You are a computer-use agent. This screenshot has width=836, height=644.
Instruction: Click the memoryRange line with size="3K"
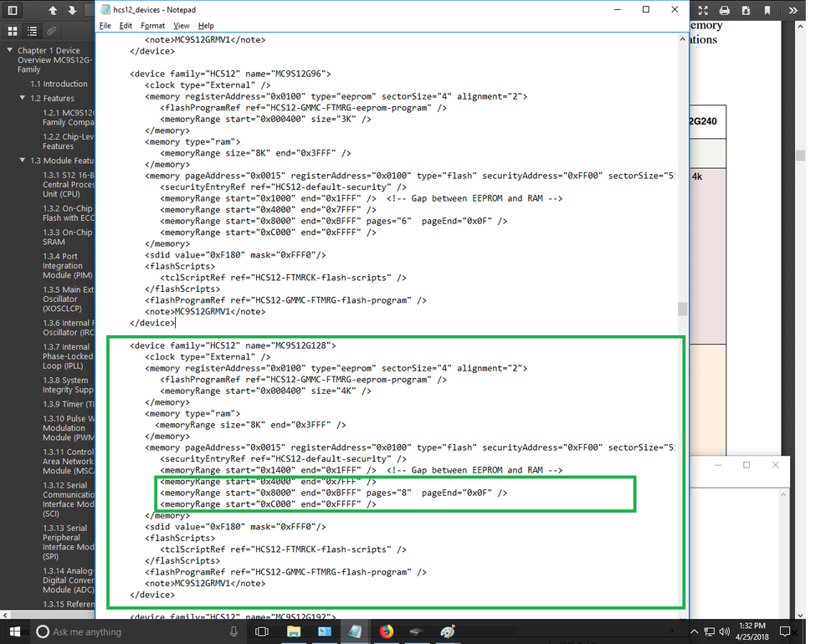coord(265,120)
